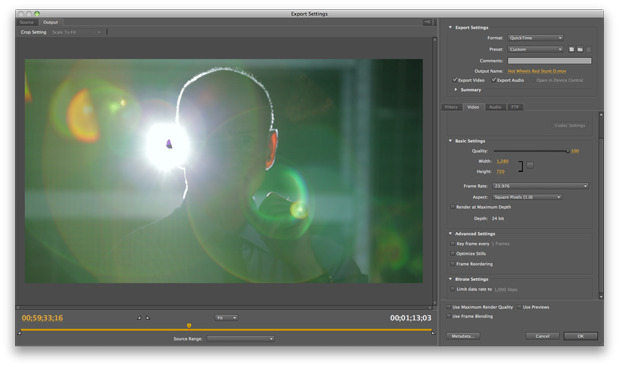Collapse the Basic Settings section
Image resolution: width=619 pixels, height=367 pixels.
point(450,141)
